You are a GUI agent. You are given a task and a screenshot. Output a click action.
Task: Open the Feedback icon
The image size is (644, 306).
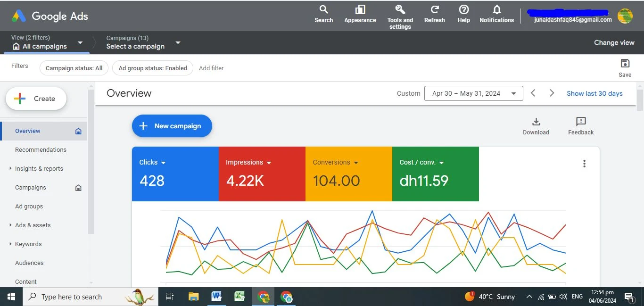tap(581, 126)
